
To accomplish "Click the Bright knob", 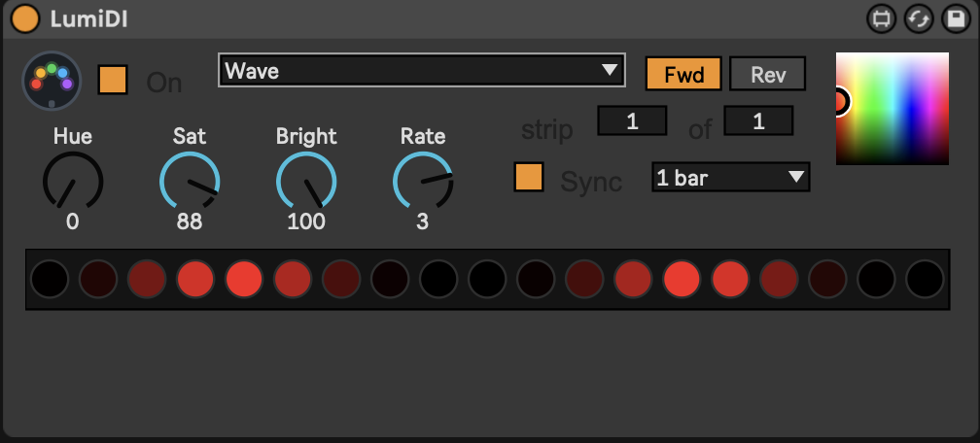I will tap(306, 182).
